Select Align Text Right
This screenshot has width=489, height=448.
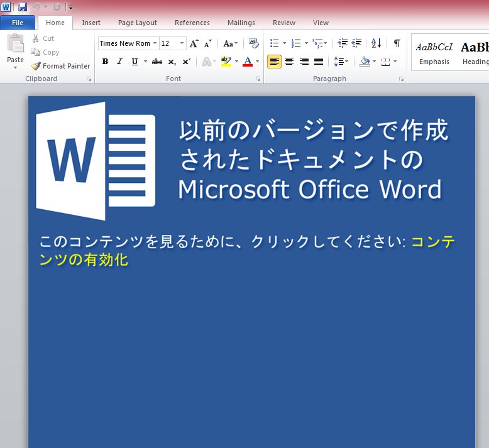[304, 62]
